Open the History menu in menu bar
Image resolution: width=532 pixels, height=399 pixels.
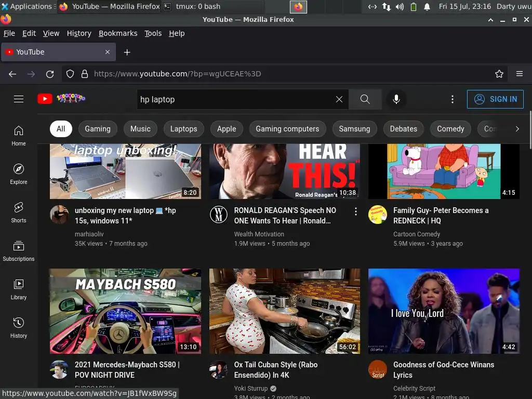pyautogui.click(x=79, y=33)
